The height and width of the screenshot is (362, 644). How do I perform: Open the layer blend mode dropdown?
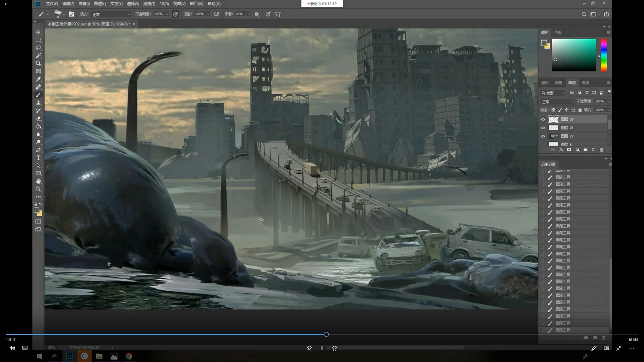click(x=557, y=102)
